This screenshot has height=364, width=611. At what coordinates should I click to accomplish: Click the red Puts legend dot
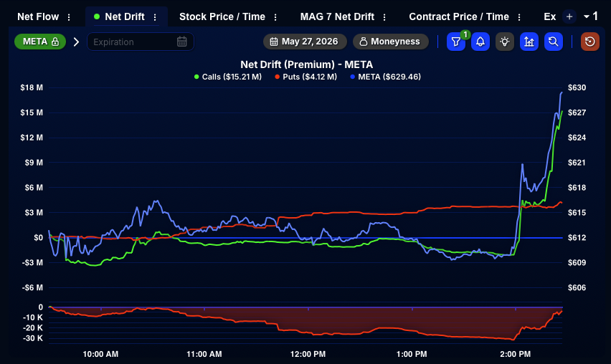[278, 77]
